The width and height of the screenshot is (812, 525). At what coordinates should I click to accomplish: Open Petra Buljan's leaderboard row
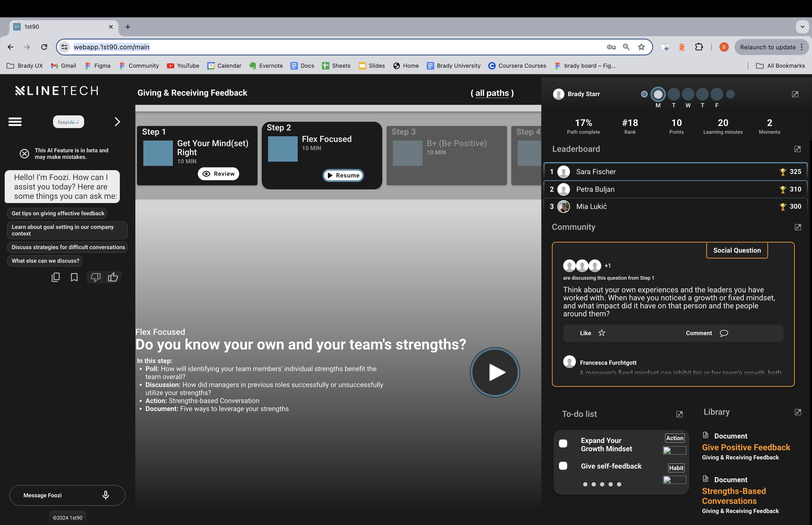tap(675, 189)
